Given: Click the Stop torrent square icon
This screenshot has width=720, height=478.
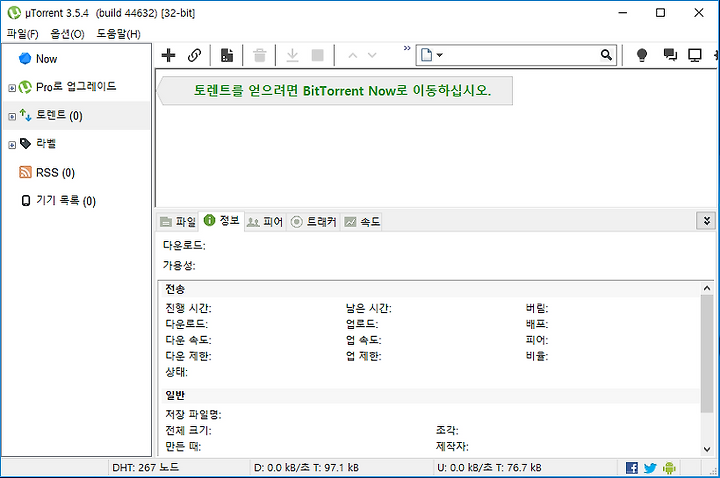Looking at the screenshot, I should tap(318, 56).
